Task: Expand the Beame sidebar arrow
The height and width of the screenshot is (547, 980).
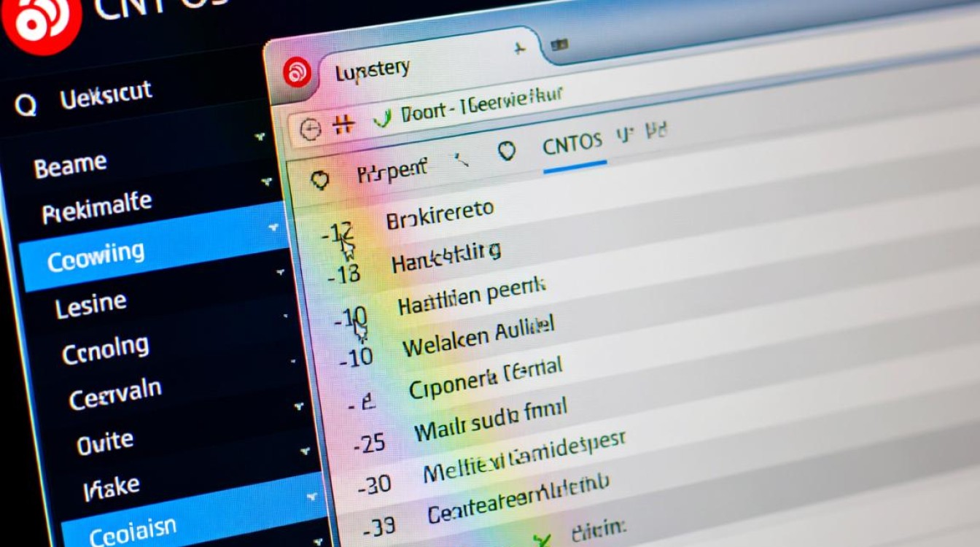Action: tap(259, 136)
